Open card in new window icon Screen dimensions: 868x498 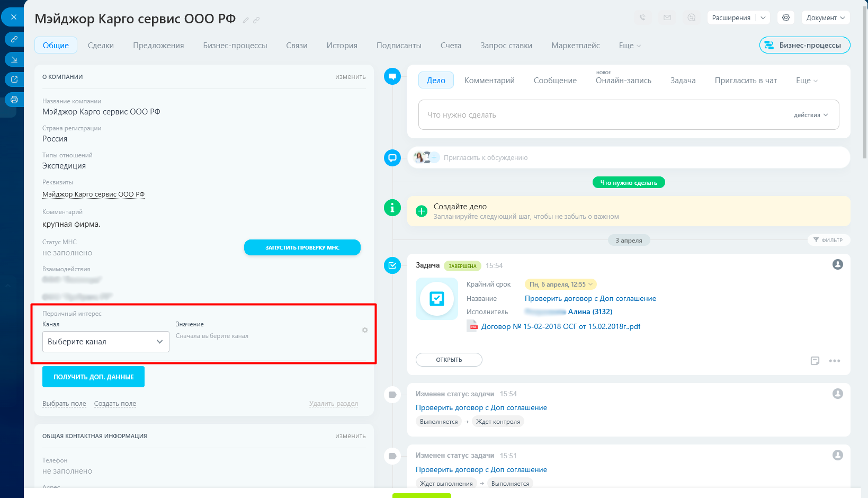click(14, 79)
